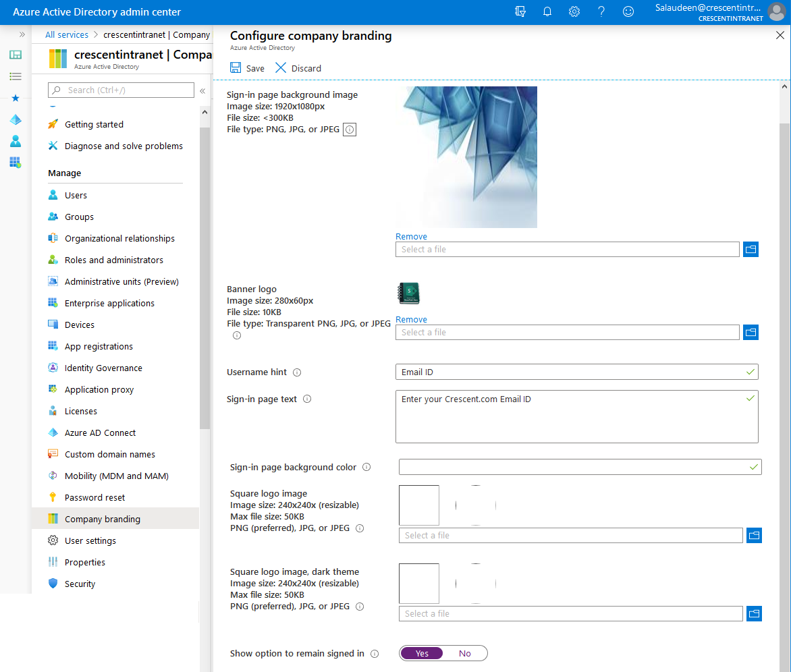Expand the navigation with the double chevron
The width and height of the screenshot is (791, 672).
click(x=22, y=34)
